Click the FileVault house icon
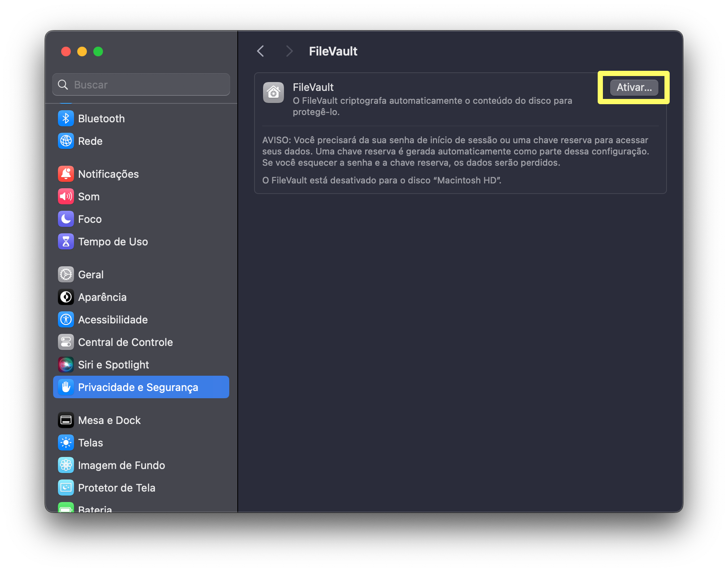 (274, 92)
